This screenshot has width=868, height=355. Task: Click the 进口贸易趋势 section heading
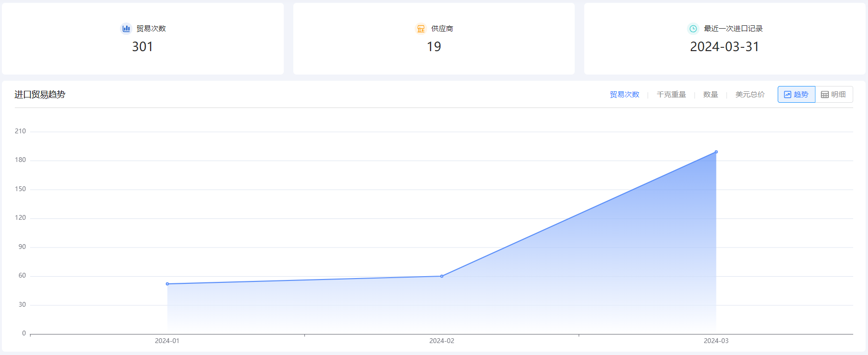point(40,95)
